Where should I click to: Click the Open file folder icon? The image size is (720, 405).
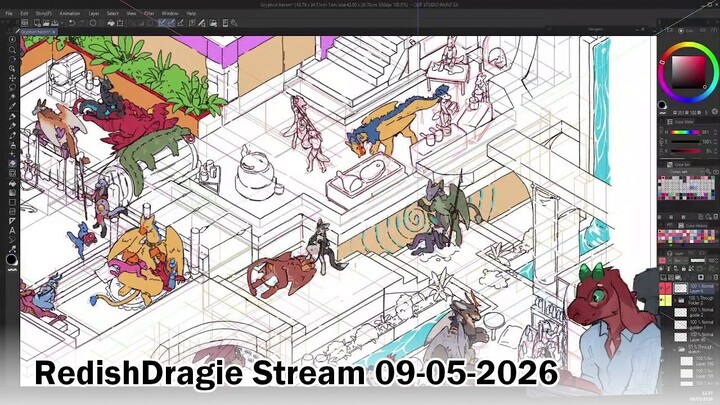click(x=46, y=23)
